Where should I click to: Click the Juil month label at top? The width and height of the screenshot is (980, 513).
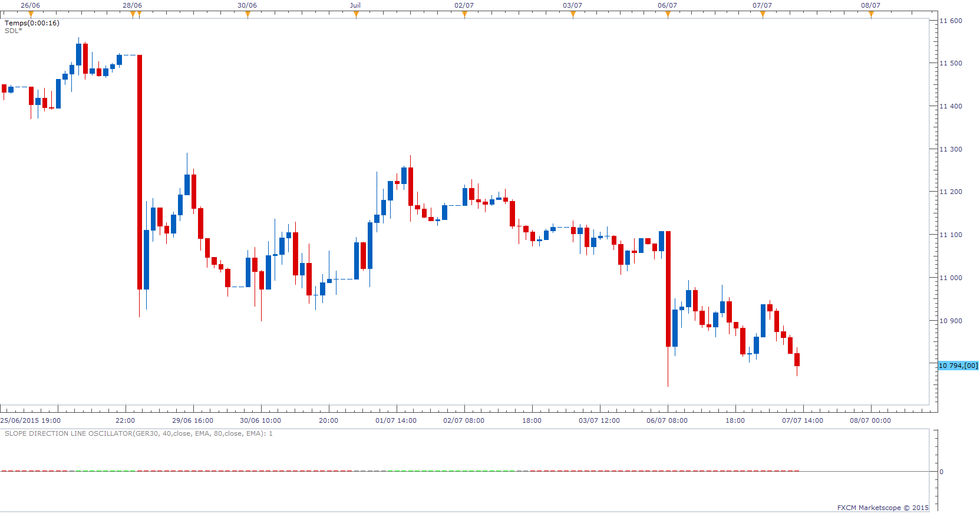(355, 5)
